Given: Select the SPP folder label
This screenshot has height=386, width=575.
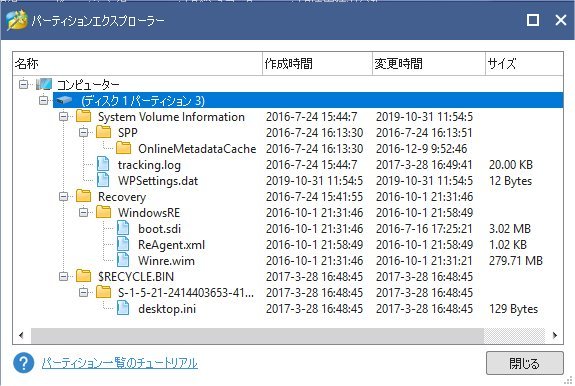Looking at the screenshot, I should click(x=128, y=133).
